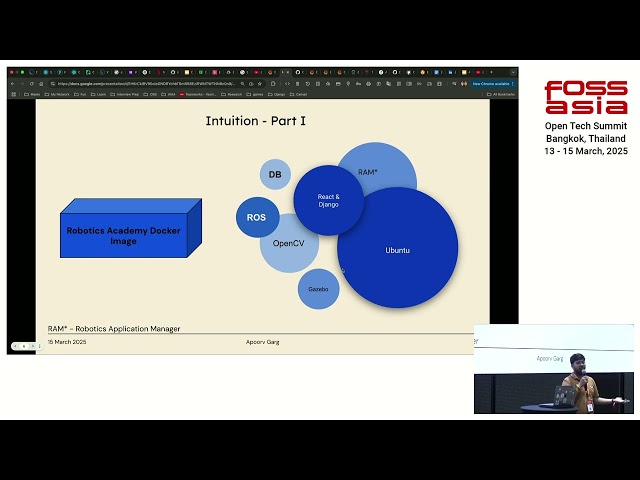Open the Fun bookmark folder
Screen dimensions: 640x480
(x=80, y=94)
